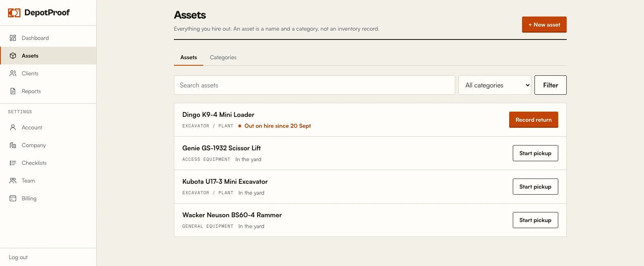Viewport: 644px width, 266px height.
Task: Click the GENERAL EQUIPMENT category label
Action: (x=208, y=226)
